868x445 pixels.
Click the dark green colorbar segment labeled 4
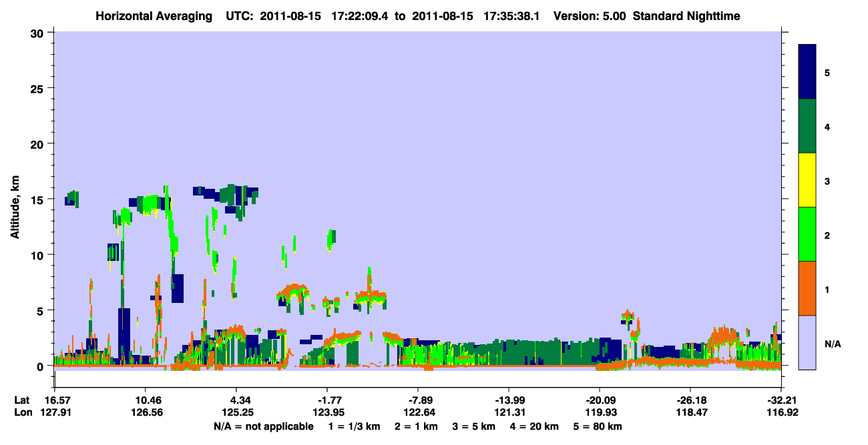pyautogui.click(x=807, y=126)
